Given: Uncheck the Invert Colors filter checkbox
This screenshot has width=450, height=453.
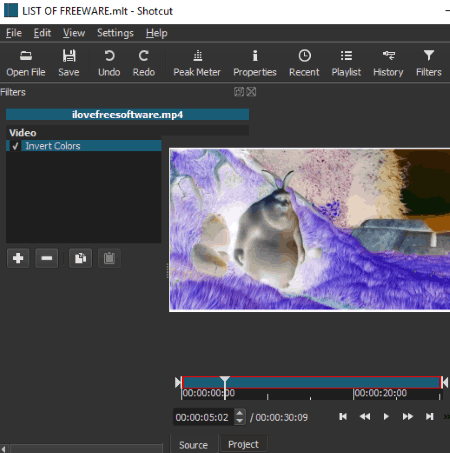Looking at the screenshot, I should click(x=15, y=146).
